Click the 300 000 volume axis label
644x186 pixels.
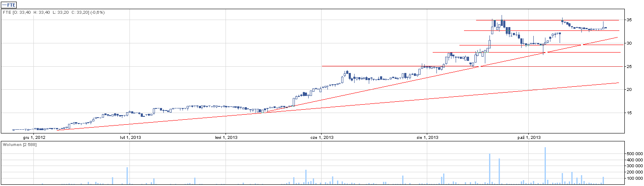click(634, 166)
